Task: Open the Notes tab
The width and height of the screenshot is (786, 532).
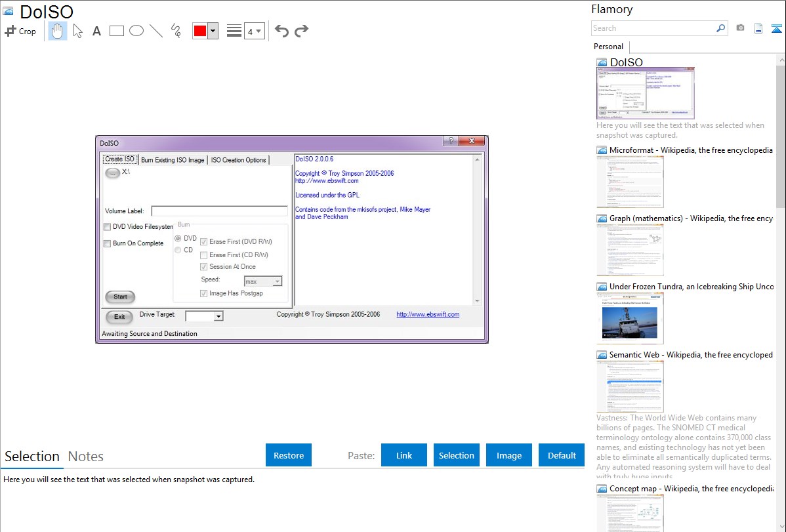Action: pyautogui.click(x=86, y=457)
